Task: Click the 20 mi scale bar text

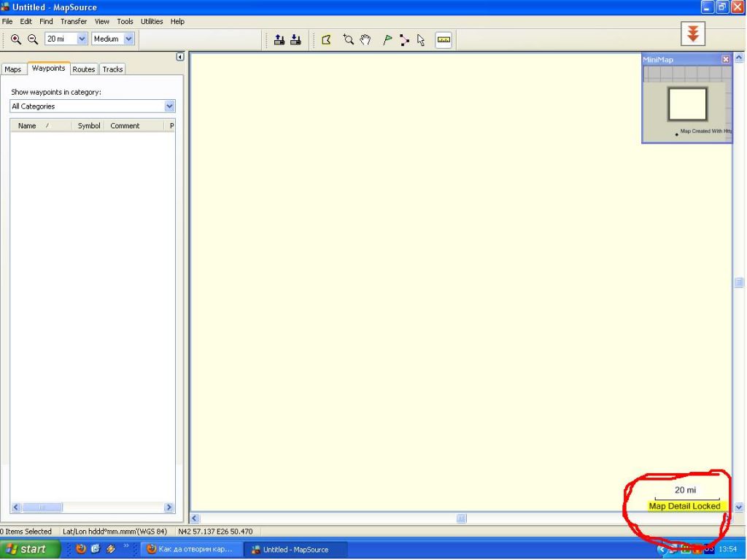Action: coord(685,490)
